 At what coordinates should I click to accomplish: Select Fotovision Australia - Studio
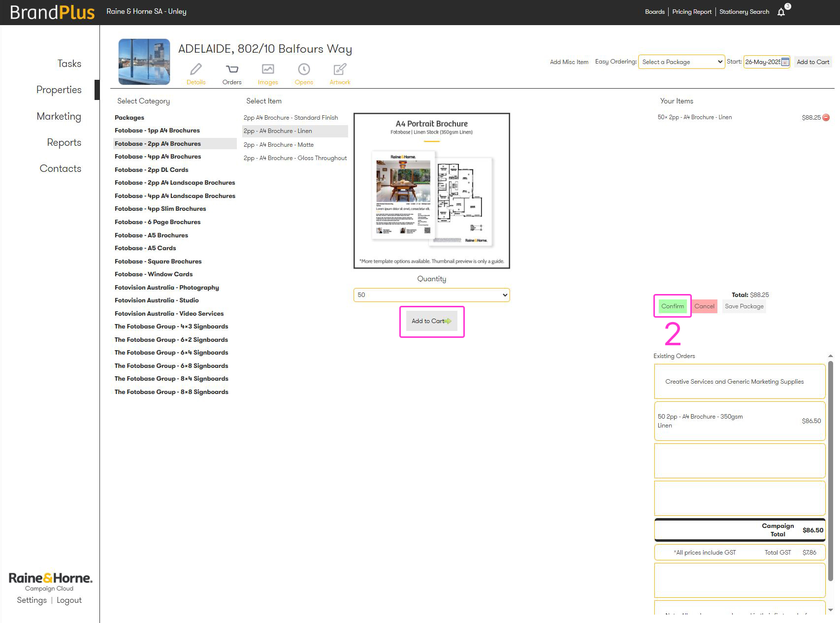click(x=157, y=300)
